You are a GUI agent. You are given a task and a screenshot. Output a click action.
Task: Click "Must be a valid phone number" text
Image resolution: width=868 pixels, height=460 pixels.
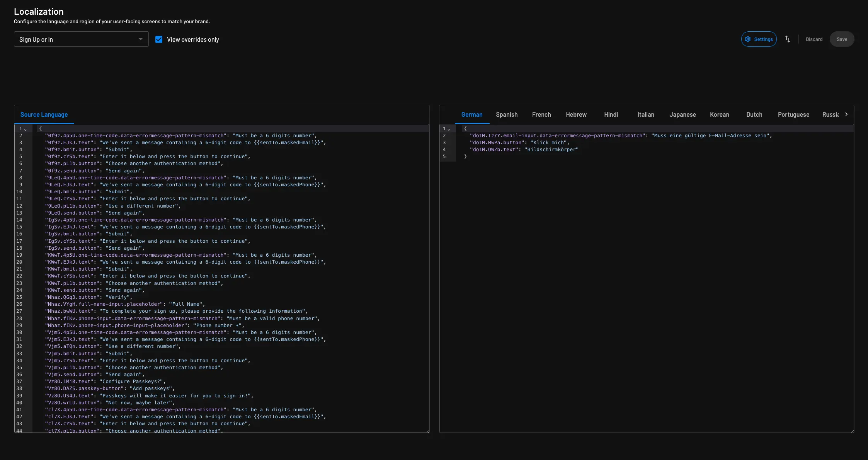pyautogui.click(x=272, y=319)
